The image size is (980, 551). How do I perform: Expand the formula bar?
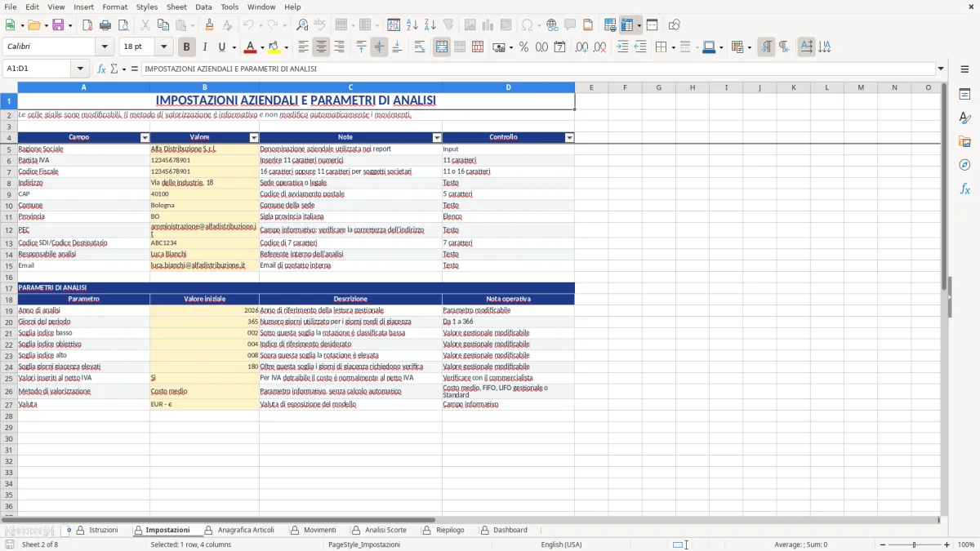(x=941, y=69)
